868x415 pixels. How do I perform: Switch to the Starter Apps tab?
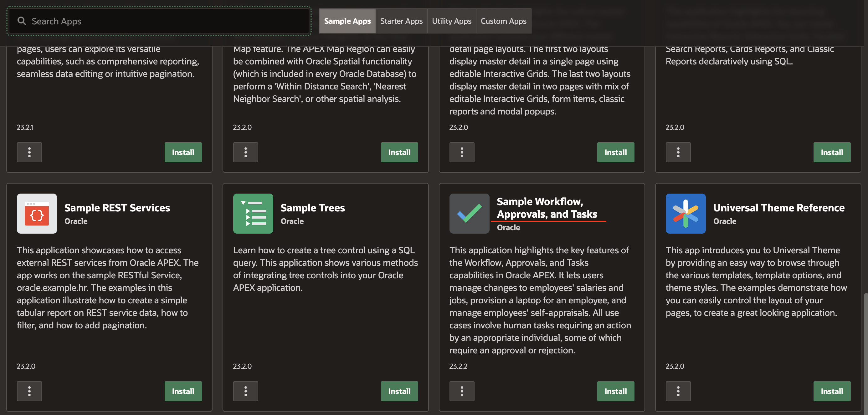pos(401,21)
